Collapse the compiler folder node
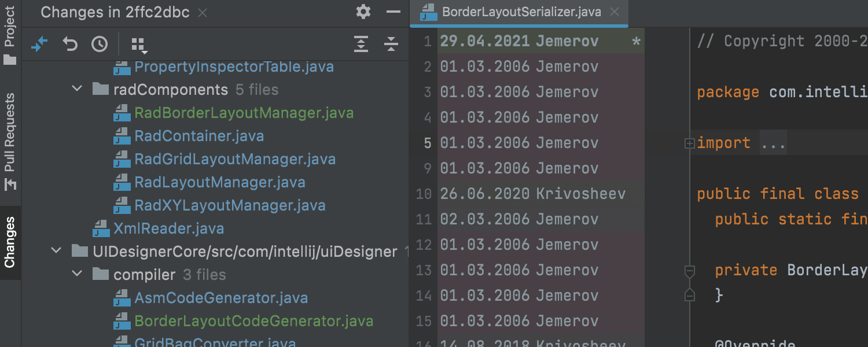Screen dimensions: 868x347 [x=77, y=275]
